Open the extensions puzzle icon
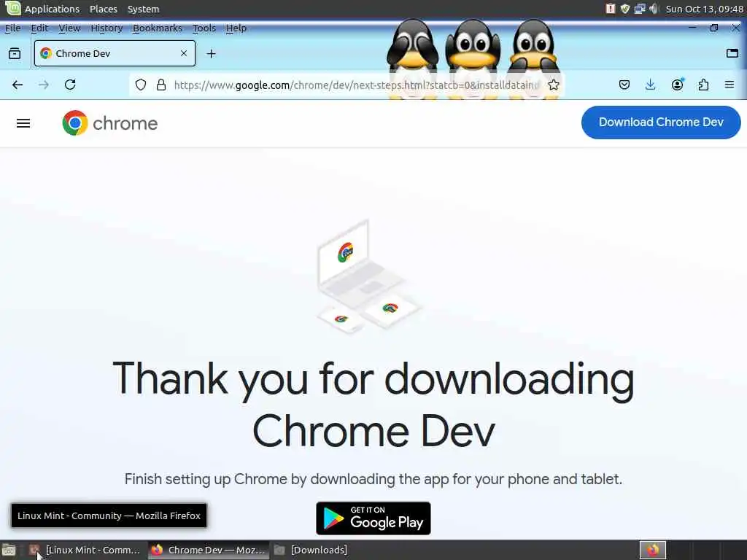The width and height of the screenshot is (747, 560). tap(703, 85)
